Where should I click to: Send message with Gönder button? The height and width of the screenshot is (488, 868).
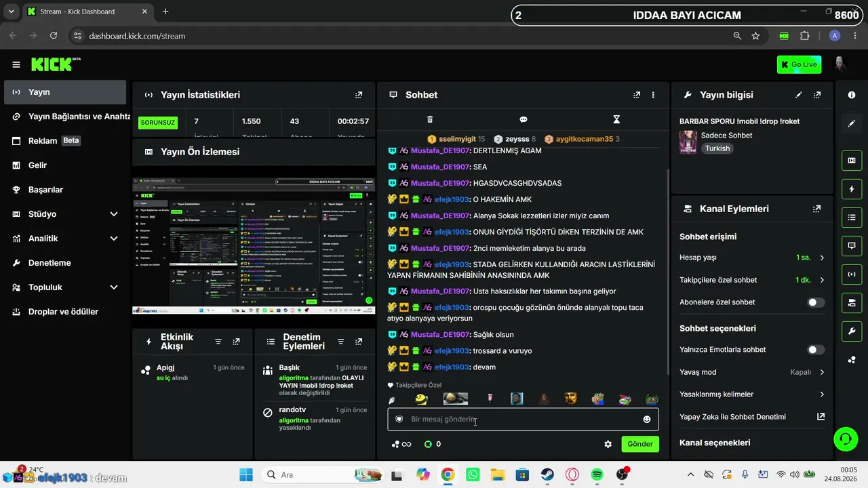coord(639,444)
